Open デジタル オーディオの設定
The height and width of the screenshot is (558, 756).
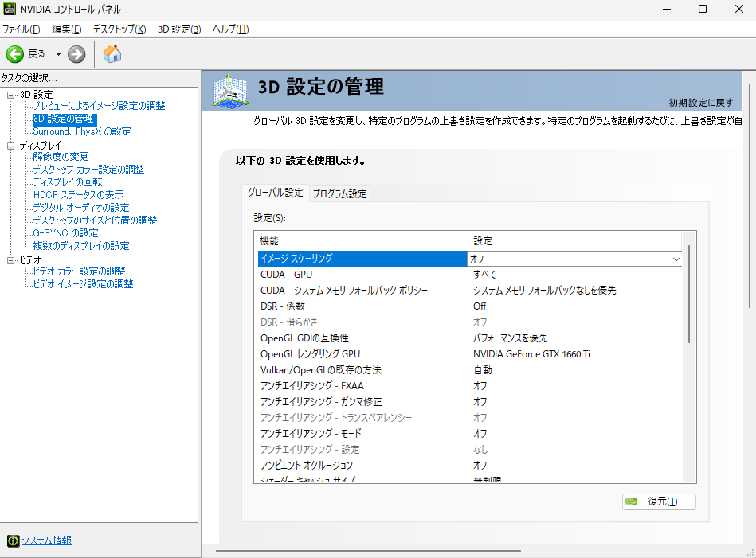pyautogui.click(x=81, y=208)
